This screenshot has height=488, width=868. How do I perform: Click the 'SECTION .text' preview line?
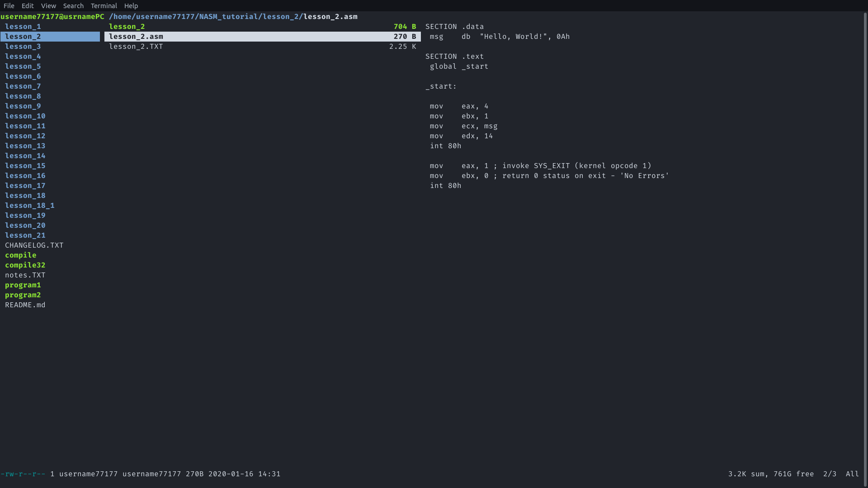[455, 56]
